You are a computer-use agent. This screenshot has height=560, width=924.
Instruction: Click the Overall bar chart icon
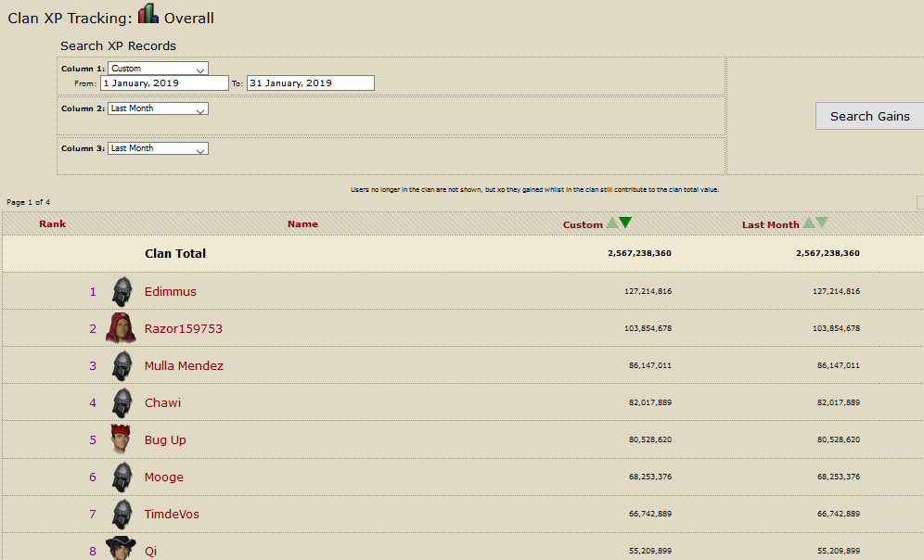point(148,14)
